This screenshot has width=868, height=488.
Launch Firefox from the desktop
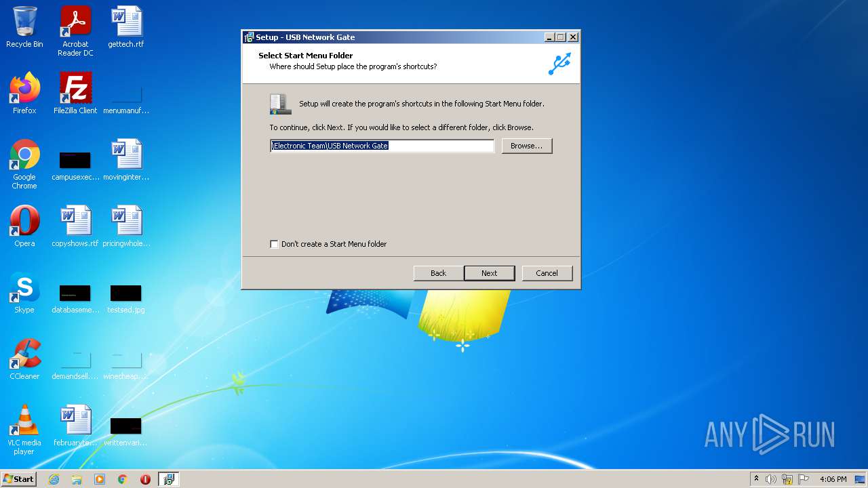(24, 94)
